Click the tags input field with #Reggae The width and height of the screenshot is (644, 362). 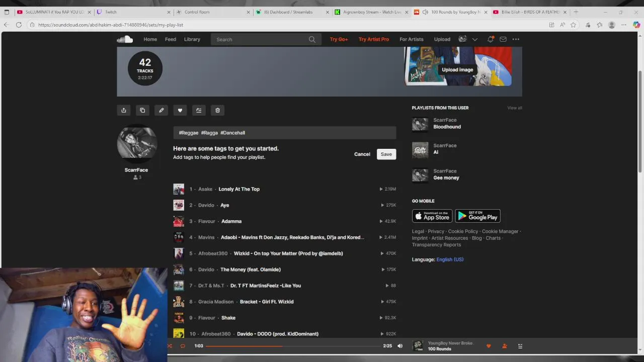pos(285,133)
